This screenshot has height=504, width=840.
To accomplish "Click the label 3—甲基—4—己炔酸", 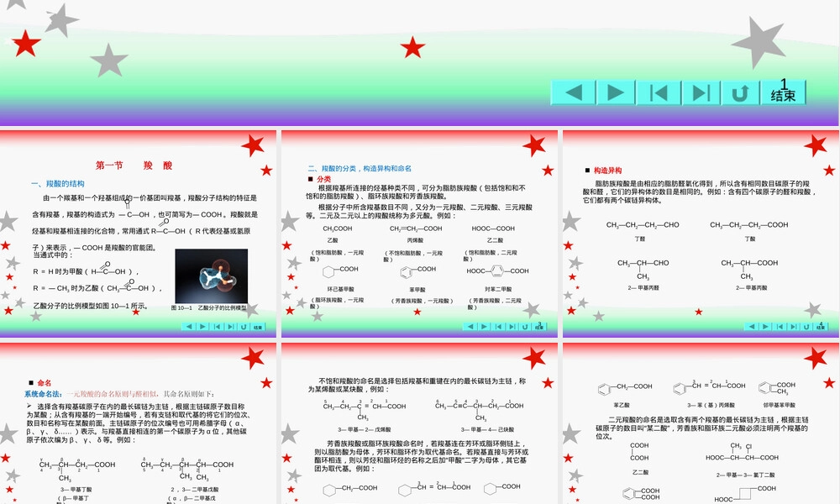I will pyautogui.click(x=487, y=429).
